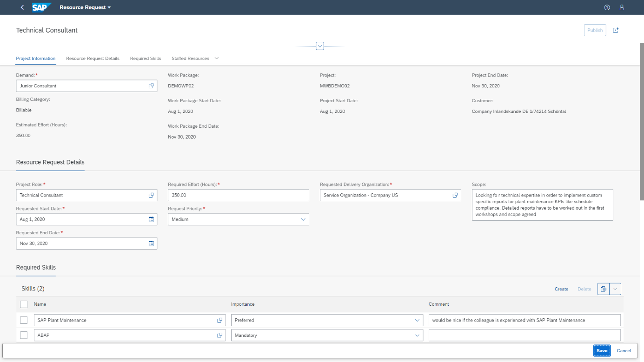This screenshot has height=362, width=644.
Task: Click the empty ABAP comment field
Action: (524, 335)
